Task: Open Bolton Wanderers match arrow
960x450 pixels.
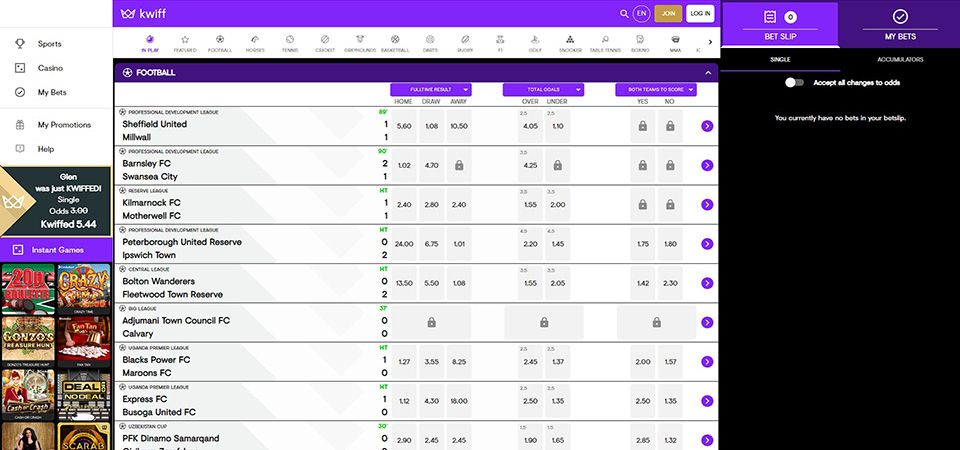Action: (707, 283)
